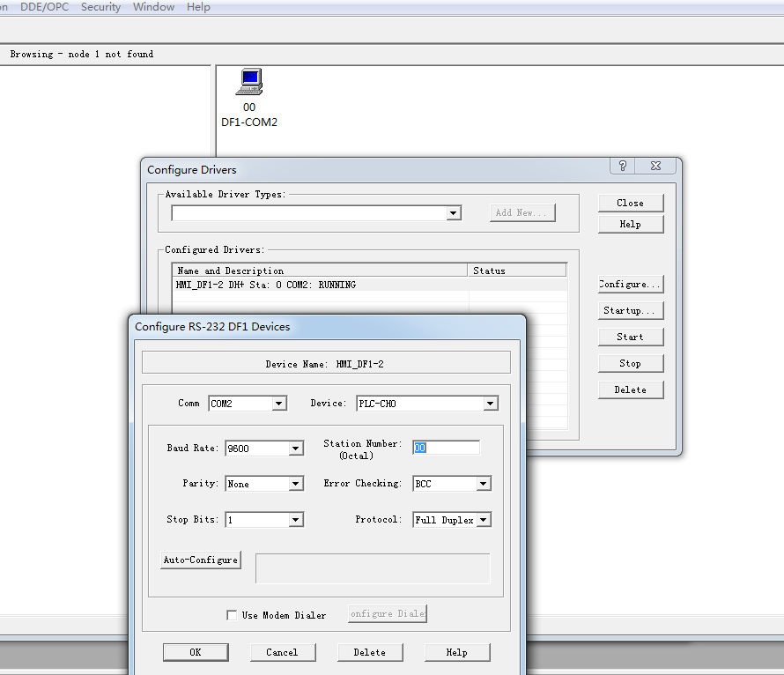Open the Available Driver Types dropdown
Screen dimensions: 784x675
[454, 213]
